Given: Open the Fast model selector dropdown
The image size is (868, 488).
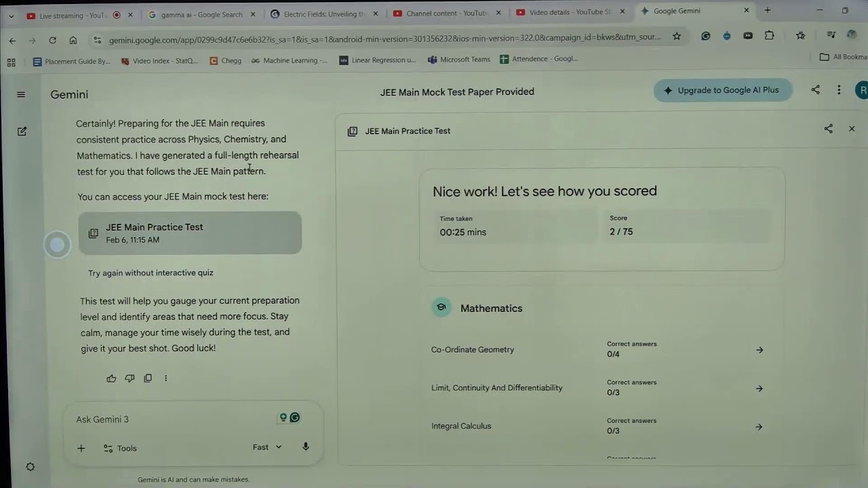Looking at the screenshot, I should [x=267, y=447].
